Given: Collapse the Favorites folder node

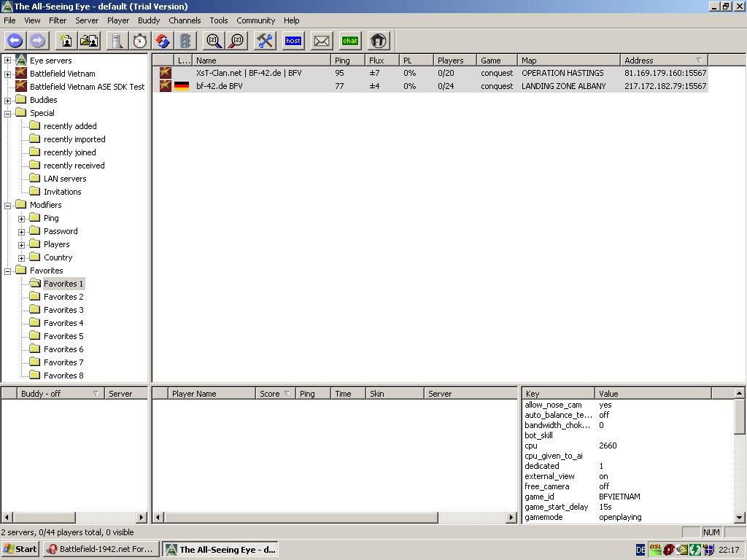Looking at the screenshot, I should (7, 271).
